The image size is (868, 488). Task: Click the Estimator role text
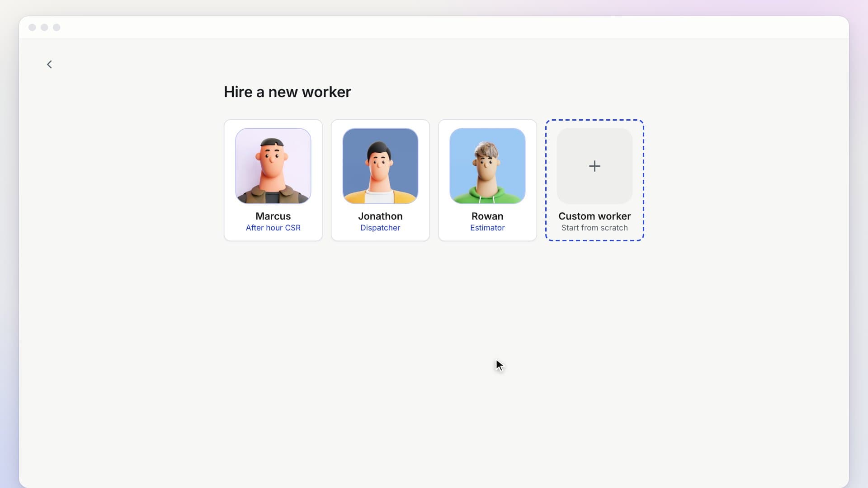coord(487,228)
